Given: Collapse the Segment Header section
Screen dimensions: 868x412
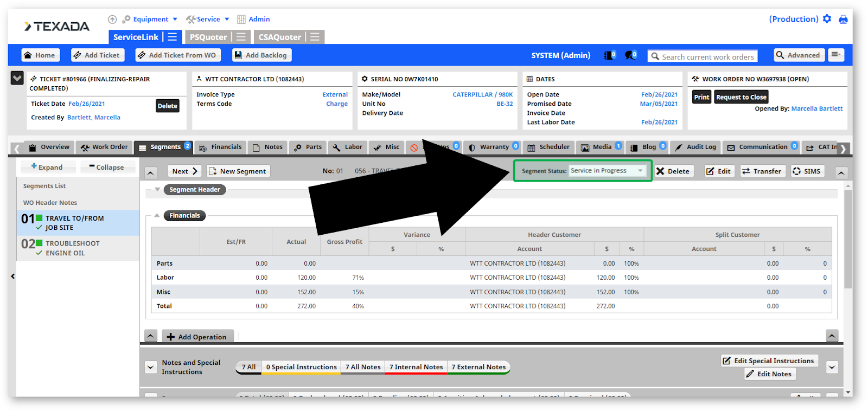Looking at the screenshot, I should pyautogui.click(x=157, y=190).
